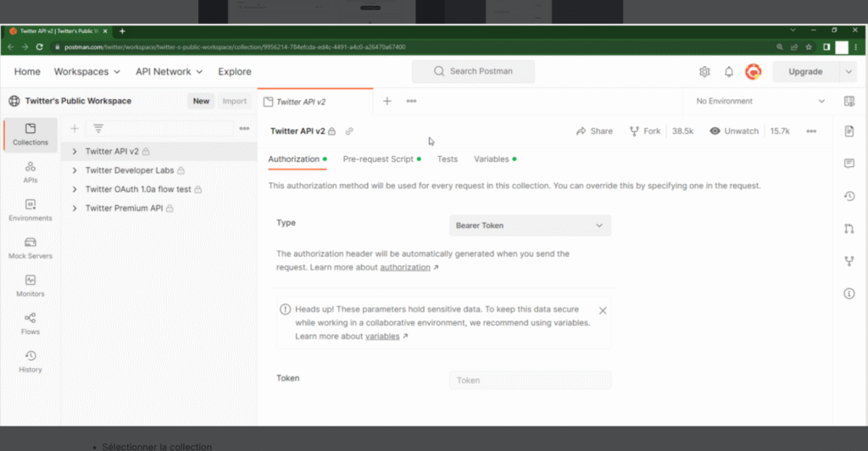Open pull requests icon in right sidebar
Viewport: 868px width, 451px height.
click(x=849, y=229)
